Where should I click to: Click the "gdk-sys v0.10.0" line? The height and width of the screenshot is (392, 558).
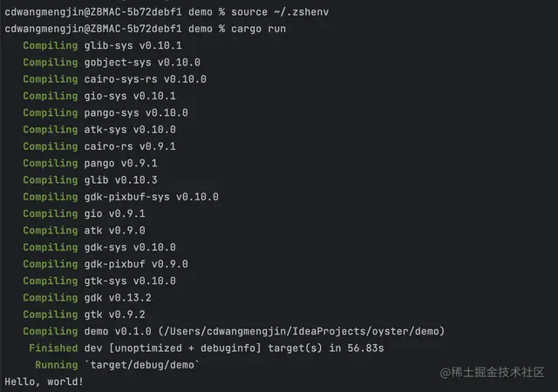tap(129, 247)
